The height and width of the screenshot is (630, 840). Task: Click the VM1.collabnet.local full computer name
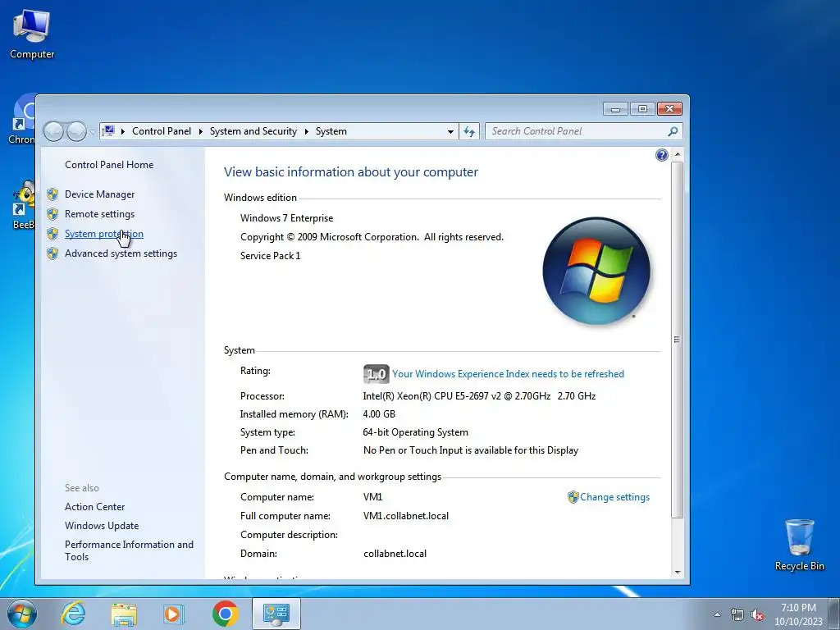tap(406, 517)
